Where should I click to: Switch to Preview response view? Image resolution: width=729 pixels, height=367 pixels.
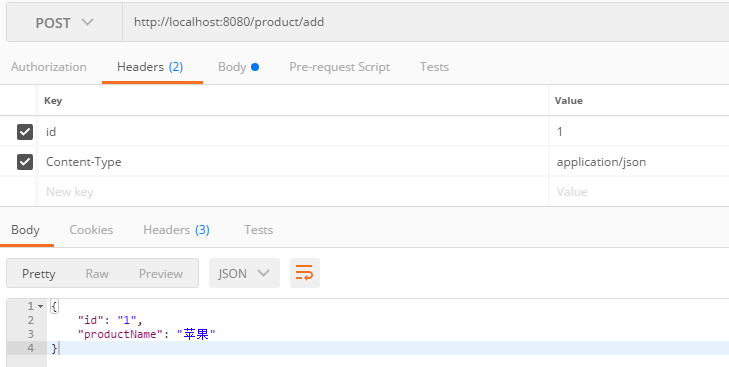point(161,274)
